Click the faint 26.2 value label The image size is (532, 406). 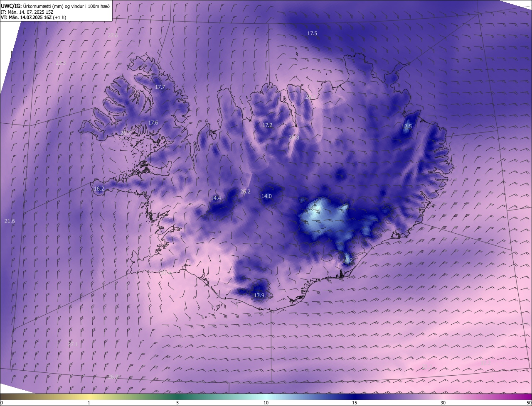245,191
